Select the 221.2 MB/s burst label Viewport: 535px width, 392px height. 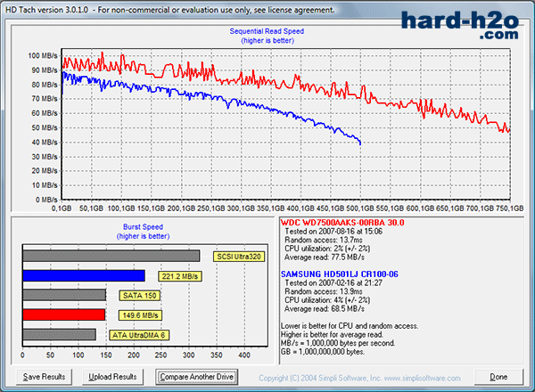point(180,276)
